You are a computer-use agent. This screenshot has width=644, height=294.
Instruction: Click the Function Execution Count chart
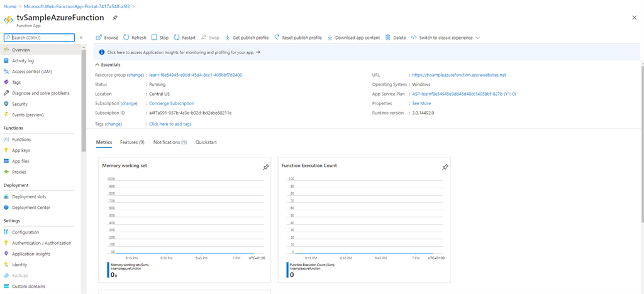click(364, 220)
